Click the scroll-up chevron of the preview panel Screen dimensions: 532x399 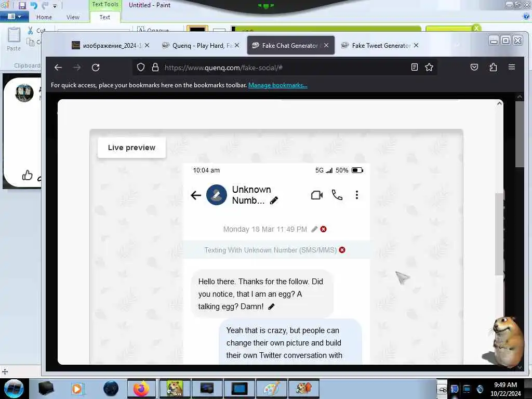pos(499,103)
